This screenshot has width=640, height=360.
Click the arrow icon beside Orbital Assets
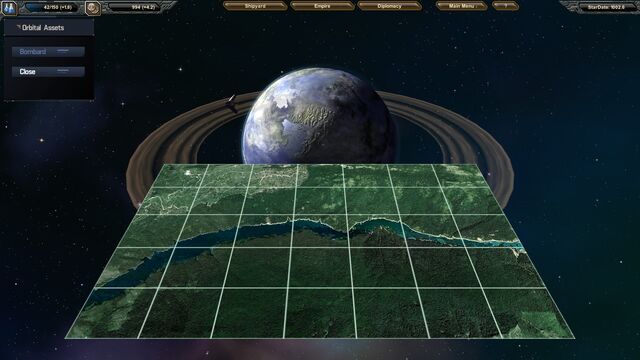click(18, 27)
